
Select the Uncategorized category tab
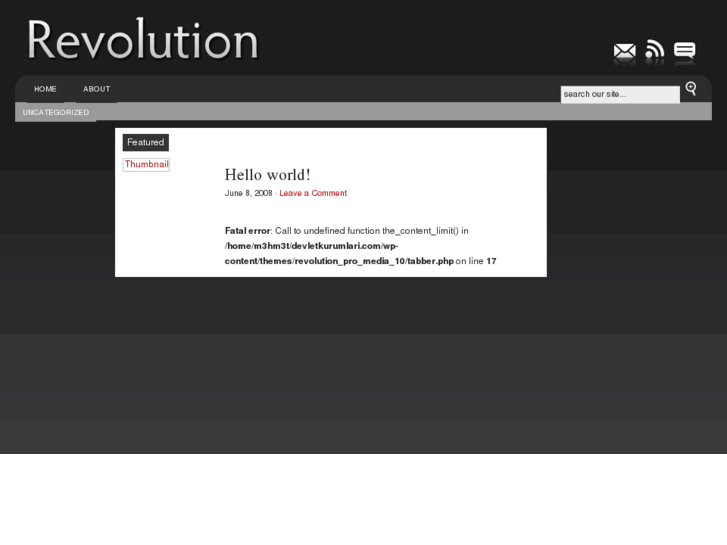click(x=56, y=112)
